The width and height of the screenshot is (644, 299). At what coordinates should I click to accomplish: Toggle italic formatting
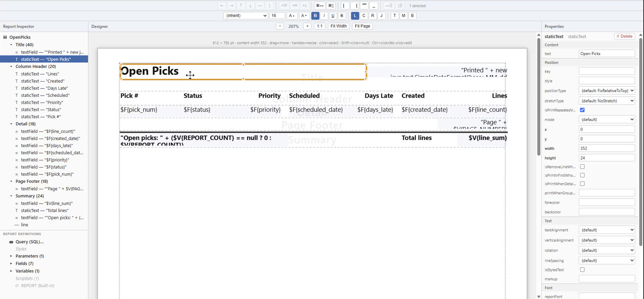(x=324, y=16)
